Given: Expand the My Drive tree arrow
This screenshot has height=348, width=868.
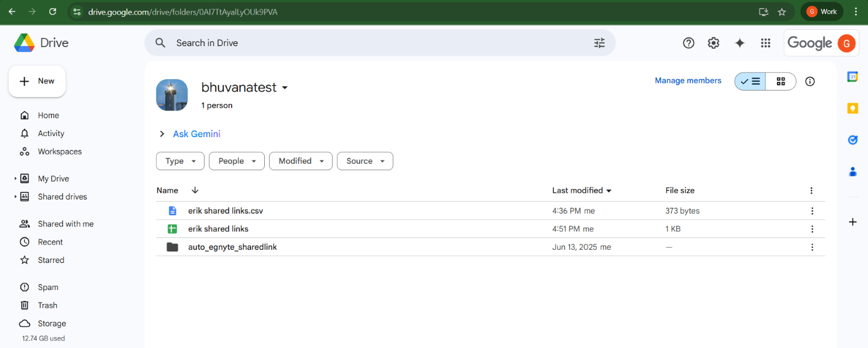Looking at the screenshot, I should [15, 178].
